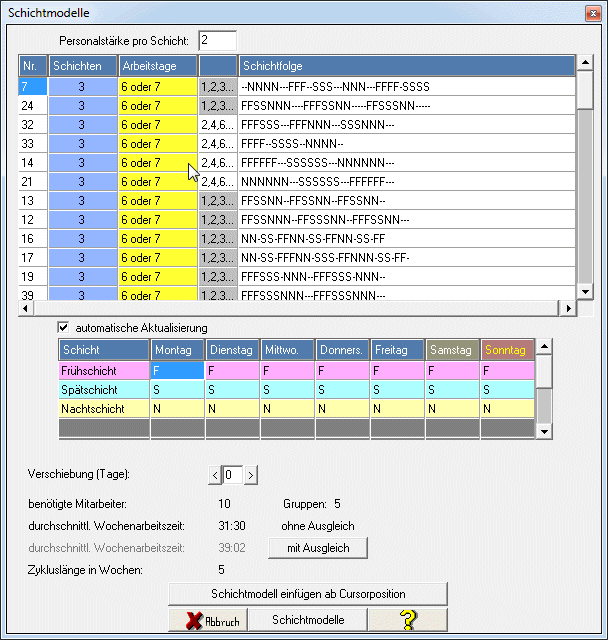Image resolution: width=608 pixels, height=640 pixels.
Task: Select shift model row number 32
Action: 297,124
